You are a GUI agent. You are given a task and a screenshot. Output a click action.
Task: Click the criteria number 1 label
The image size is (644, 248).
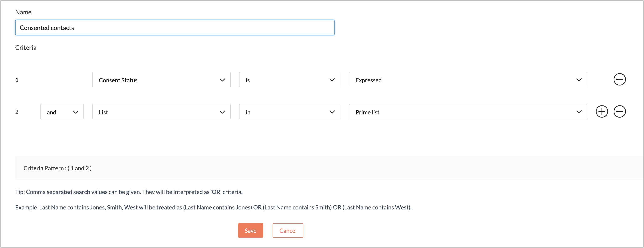tap(17, 79)
